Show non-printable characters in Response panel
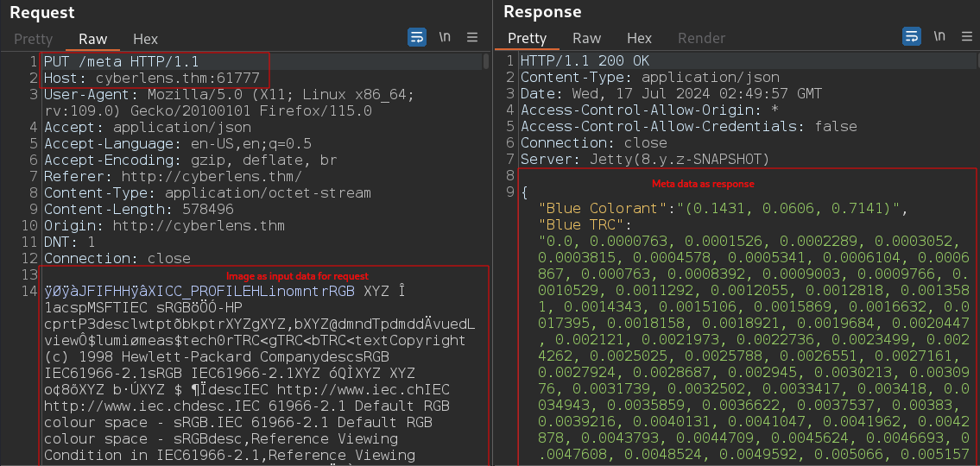Image resolution: width=980 pixels, height=466 pixels. (x=939, y=36)
